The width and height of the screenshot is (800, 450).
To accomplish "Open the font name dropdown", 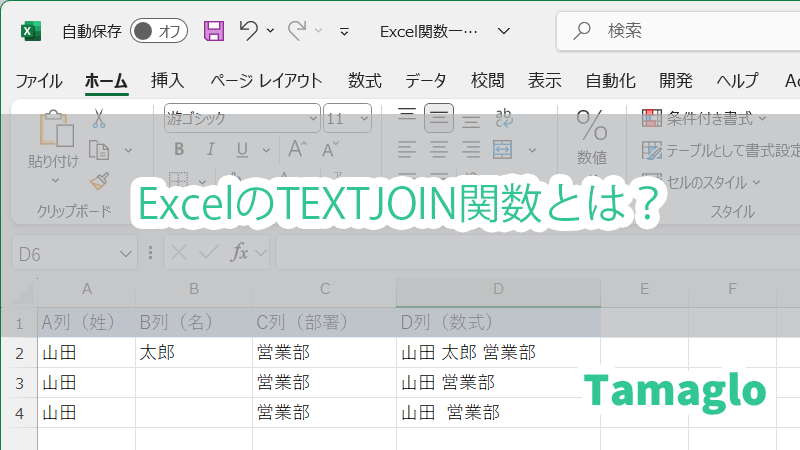I will tap(312, 118).
